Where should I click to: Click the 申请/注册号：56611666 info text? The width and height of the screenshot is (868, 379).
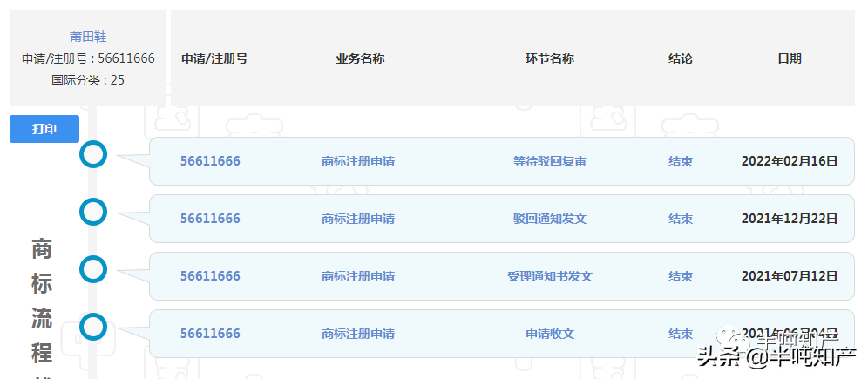88,58
